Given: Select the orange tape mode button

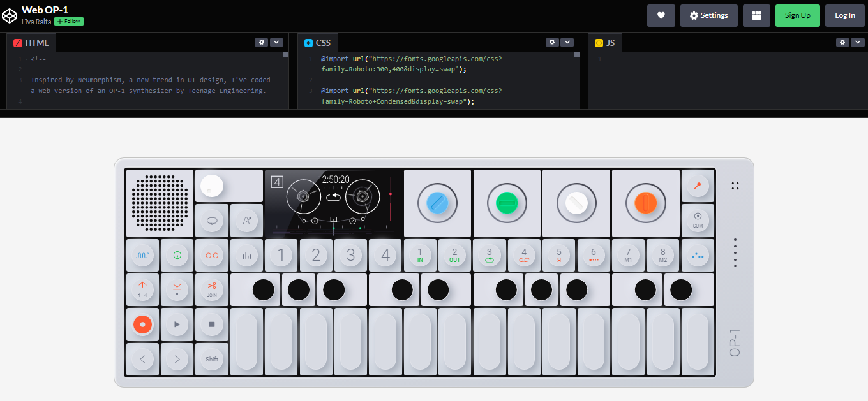Looking at the screenshot, I should tap(212, 255).
